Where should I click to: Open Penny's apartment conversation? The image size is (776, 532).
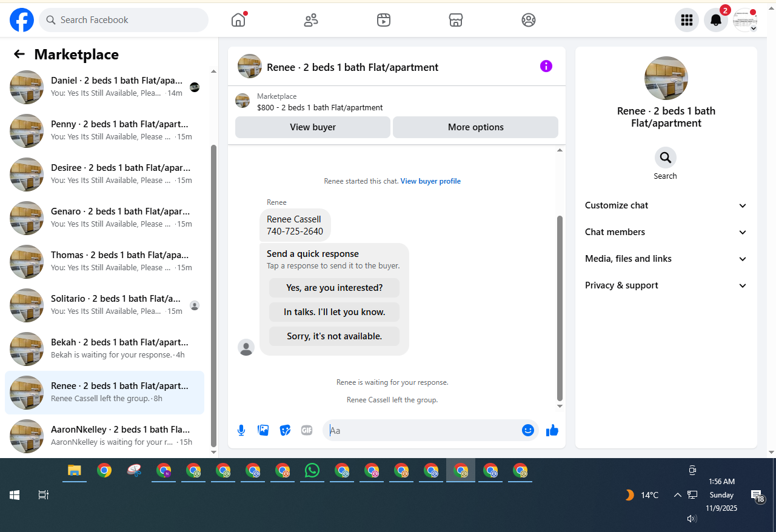tap(104, 131)
